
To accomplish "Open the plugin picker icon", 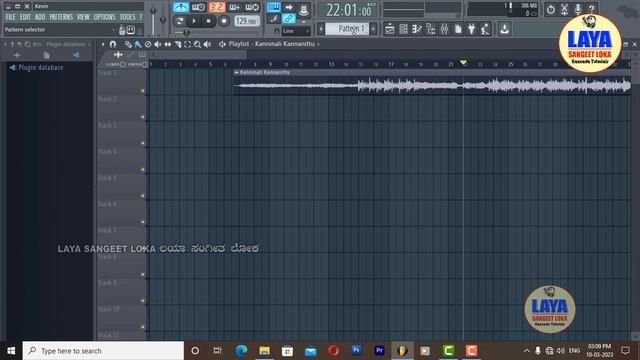I will tap(472, 29).
